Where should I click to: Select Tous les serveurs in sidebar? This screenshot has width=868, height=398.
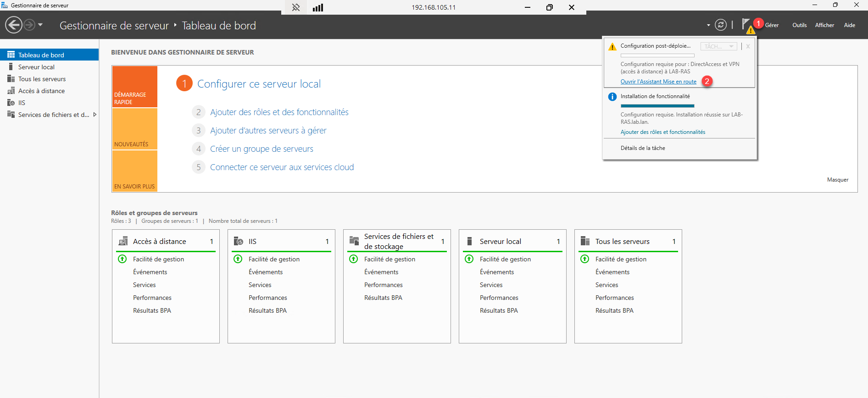click(42, 79)
